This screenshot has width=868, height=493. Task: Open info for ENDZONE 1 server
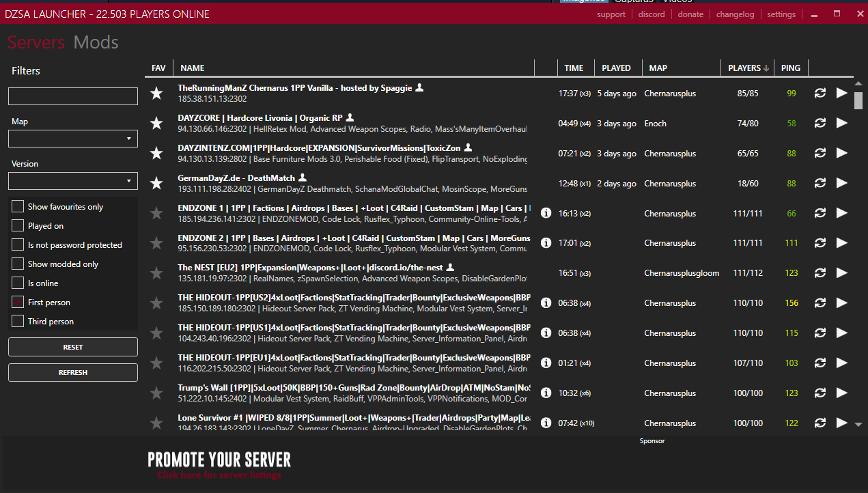[546, 213]
